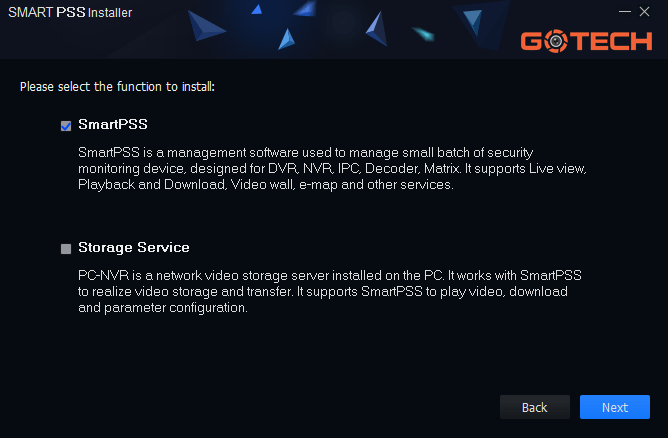
Task: Click the orange gear O in GOTECH logo
Action: point(555,42)
